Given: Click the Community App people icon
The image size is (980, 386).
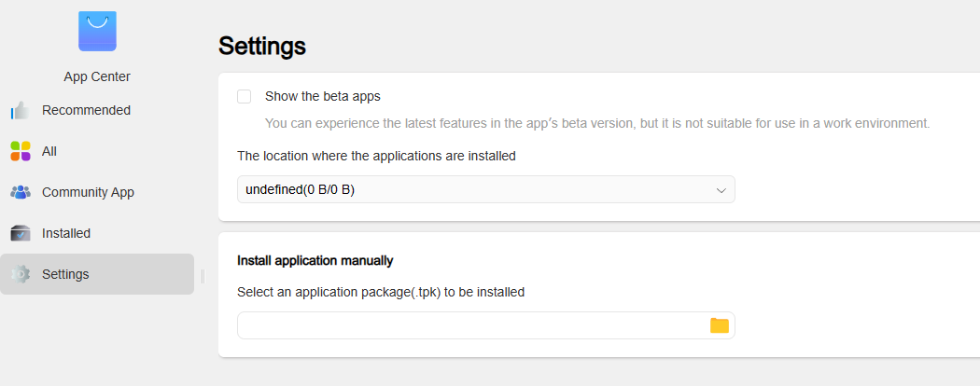Looking at the screenshot, I should point(20,192).
